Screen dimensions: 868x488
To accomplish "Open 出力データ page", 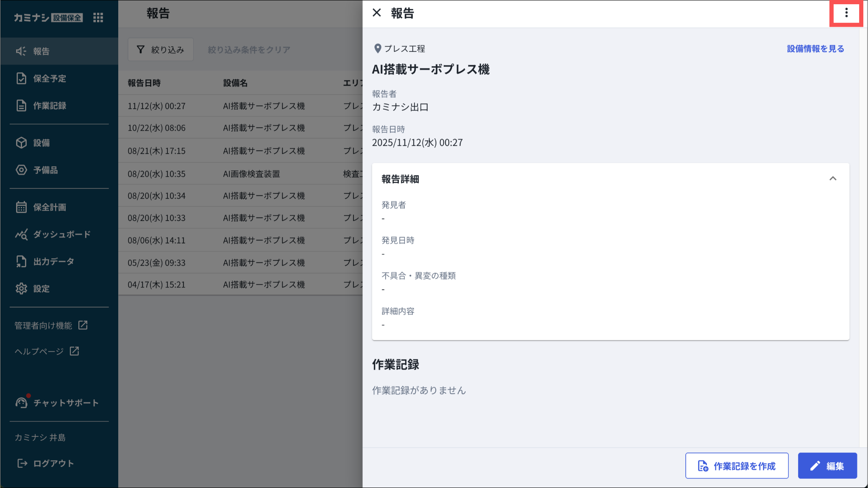I will tap(53, 262).
